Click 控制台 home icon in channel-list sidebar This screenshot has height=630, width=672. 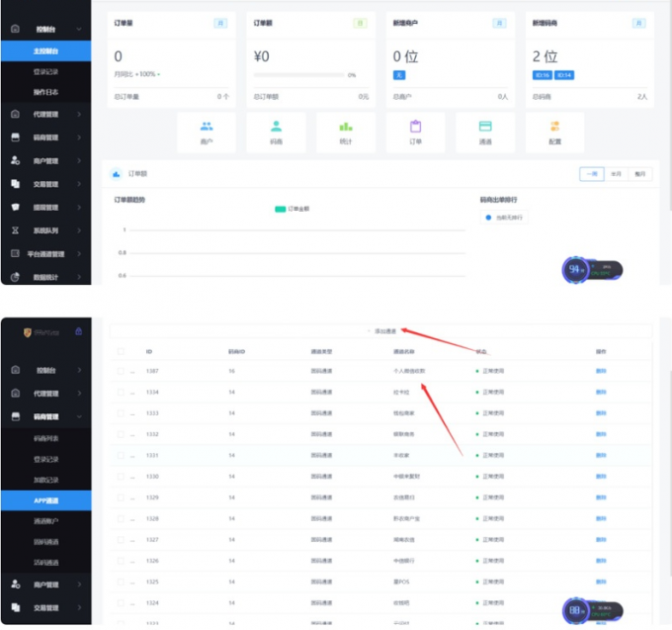(x=16, y=370)
